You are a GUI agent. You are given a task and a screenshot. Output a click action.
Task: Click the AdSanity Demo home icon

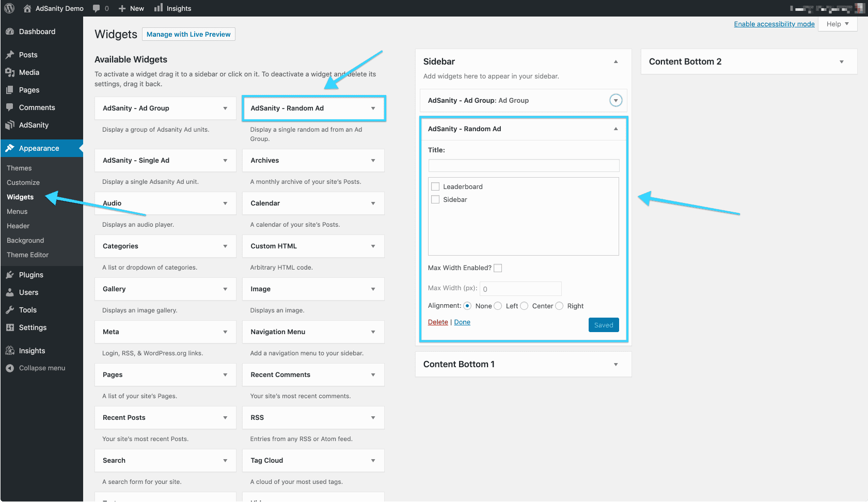click(27, 8)
